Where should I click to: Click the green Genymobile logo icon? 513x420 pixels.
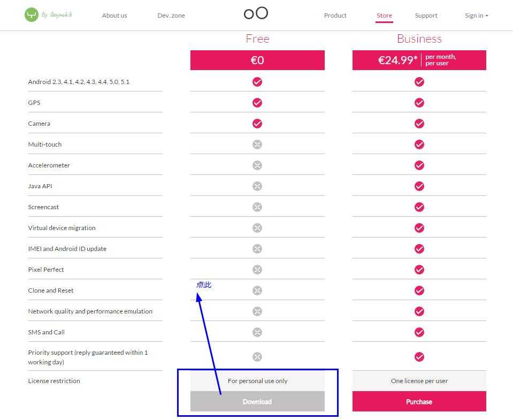[x=32, y=15]
